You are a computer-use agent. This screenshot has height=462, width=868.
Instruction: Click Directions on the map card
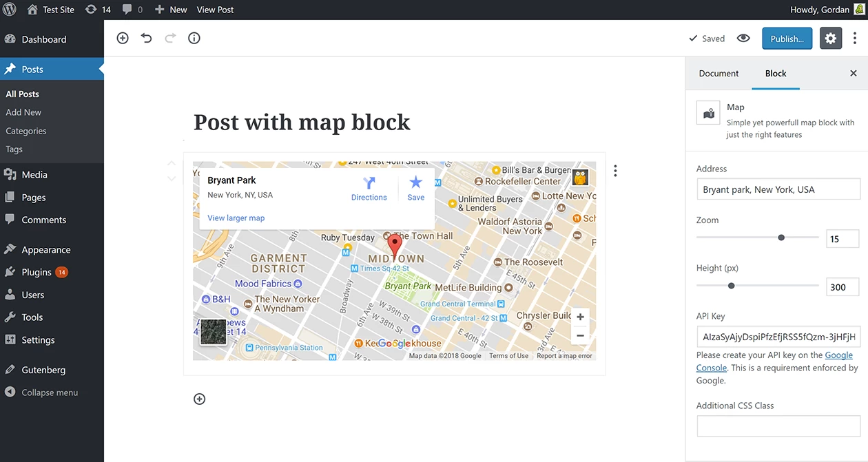pyautogui.click(x=369, y=189)
